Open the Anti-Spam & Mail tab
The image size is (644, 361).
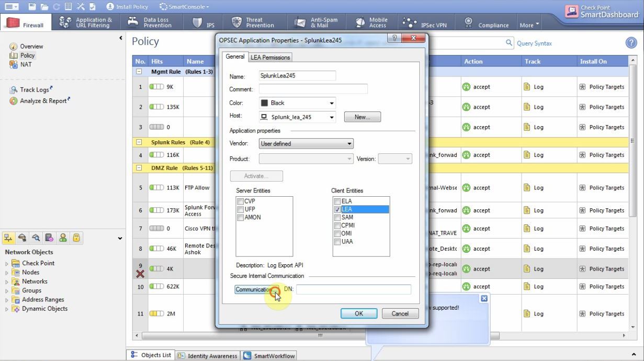[x=316, y=22]
